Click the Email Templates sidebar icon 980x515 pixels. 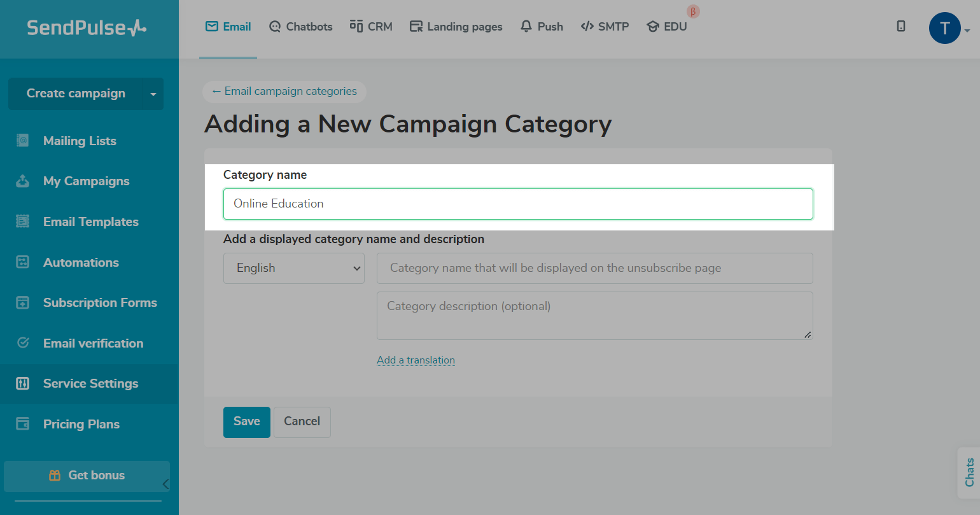point(23,222)
